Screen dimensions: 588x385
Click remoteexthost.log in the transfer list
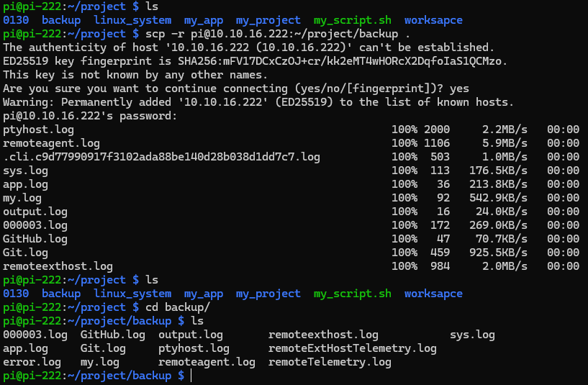pos(58,266)
